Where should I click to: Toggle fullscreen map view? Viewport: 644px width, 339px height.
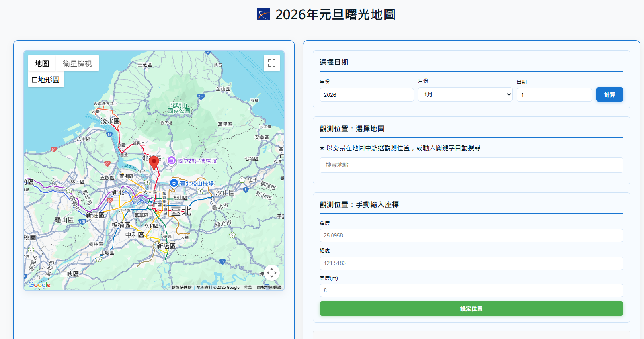(x=272, y=63)
